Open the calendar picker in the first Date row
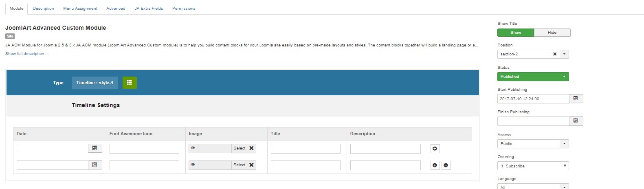 [x=95, y=148]
